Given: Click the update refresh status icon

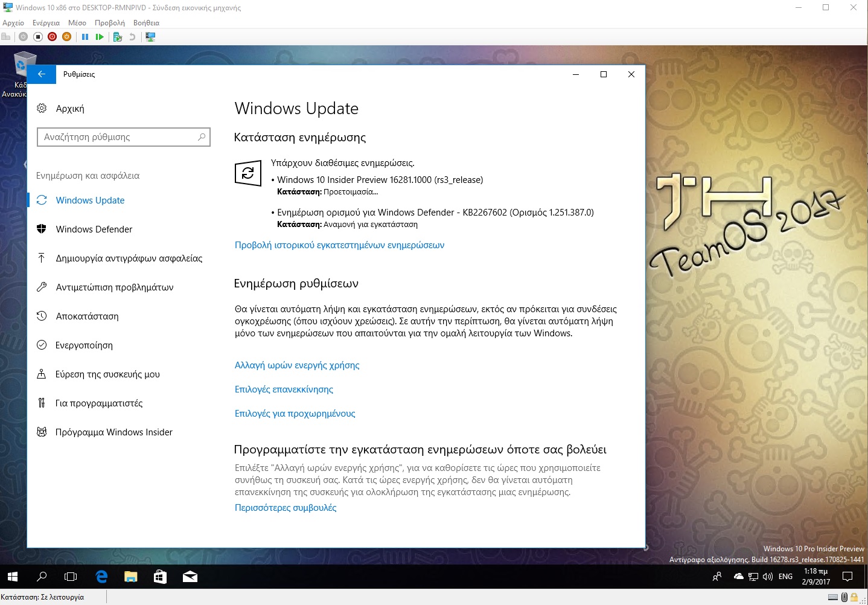Looking at the screenshot, I should [x=248, y=174].
